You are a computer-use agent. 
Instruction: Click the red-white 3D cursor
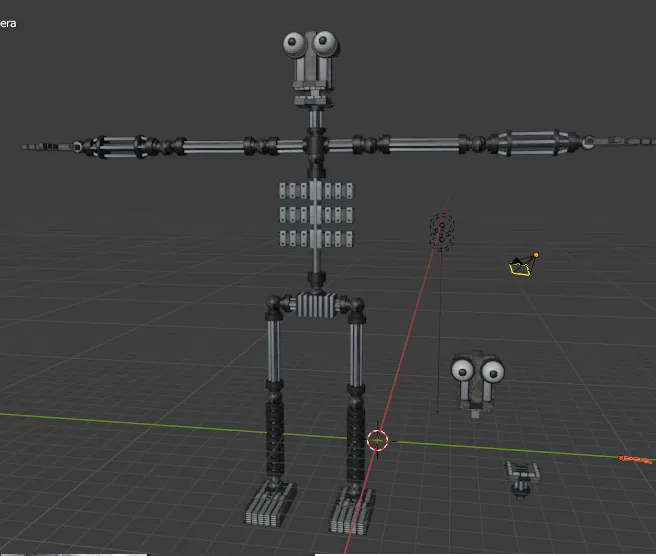pyautogui.click(x=377, y=441)
